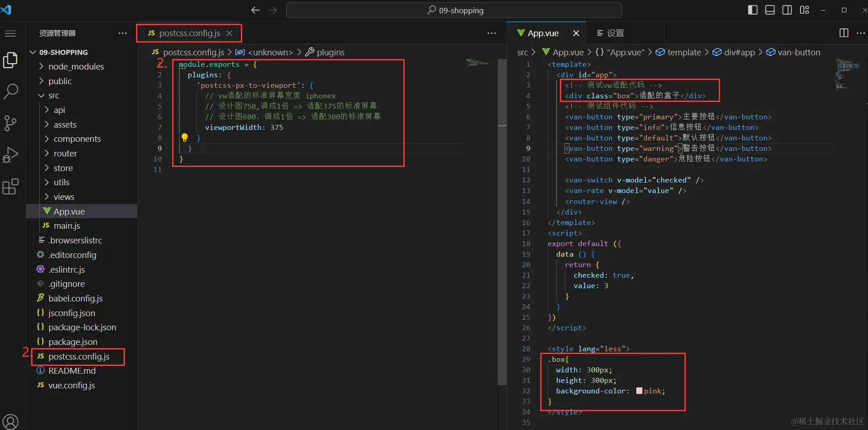Viewport: 868px width, 430px height.
Task: Click the lightbulb code action icon
Action: tap(184, 137)
